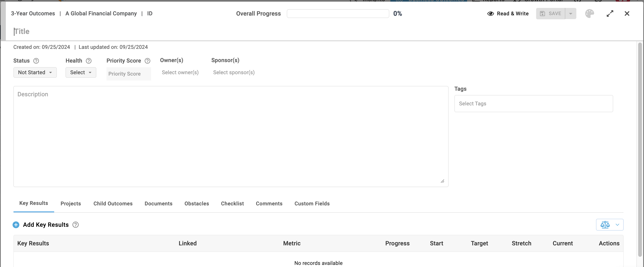Switch to the Obstacles tab
This screenshot has height=267, width=644.
[197, 204]
